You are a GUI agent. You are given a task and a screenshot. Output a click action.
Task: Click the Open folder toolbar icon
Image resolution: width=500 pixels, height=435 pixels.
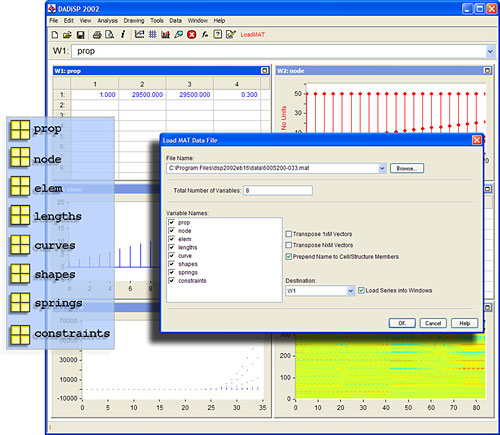(x=67, y=35)
